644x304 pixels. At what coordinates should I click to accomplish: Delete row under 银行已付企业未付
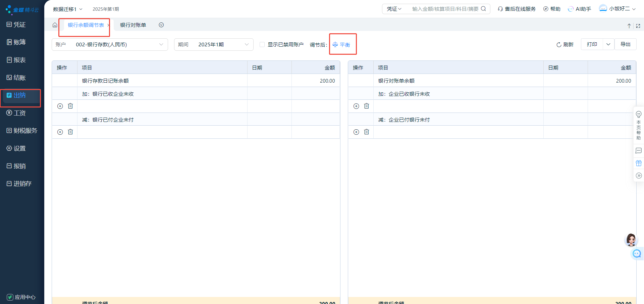click(x=70, y=132)
